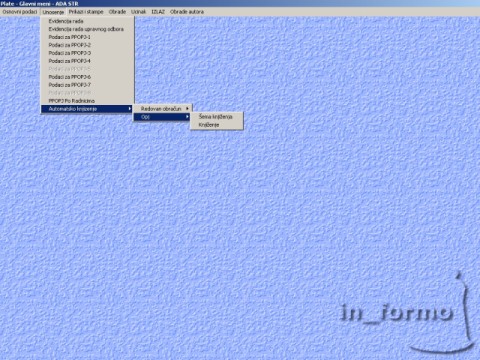Choose Podaci za PPOP3-3
Viewport: 480px width, 360px height.
pos(87,53)
